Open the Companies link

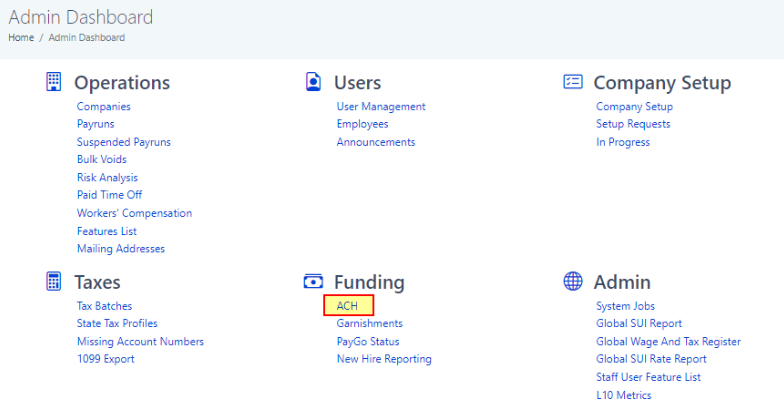coord(104,106)
